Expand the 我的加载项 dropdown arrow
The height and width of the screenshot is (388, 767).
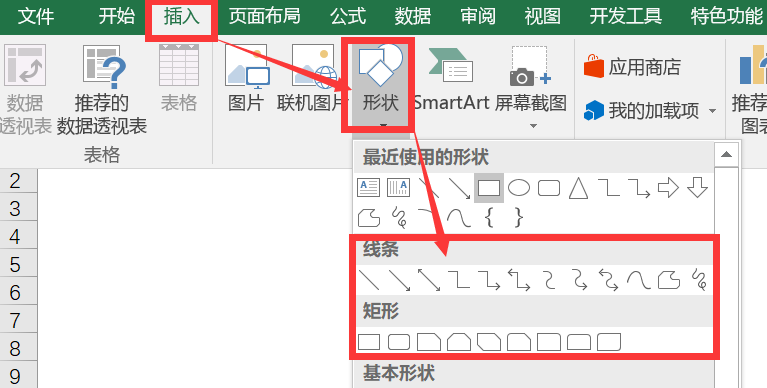point(712,112)
